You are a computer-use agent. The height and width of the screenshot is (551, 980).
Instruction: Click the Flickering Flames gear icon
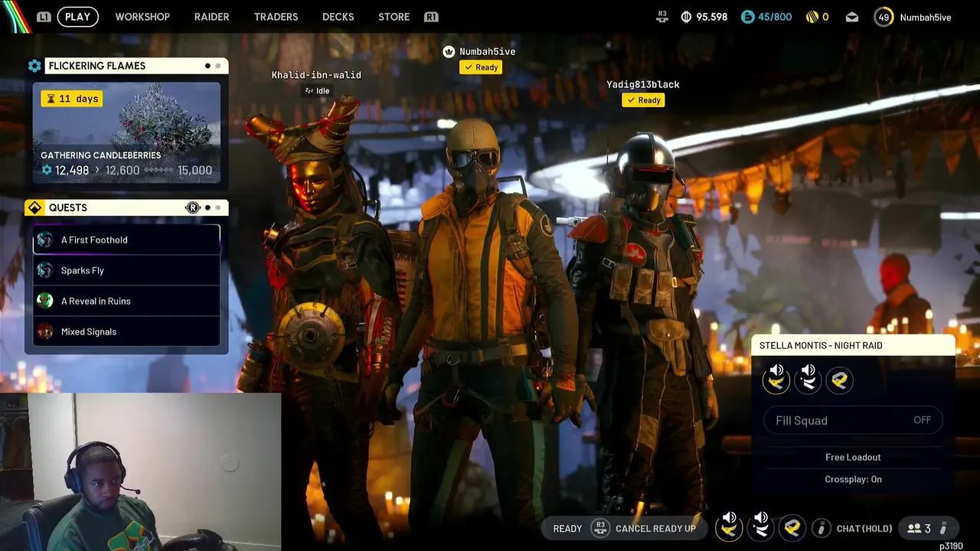(34, 66)
